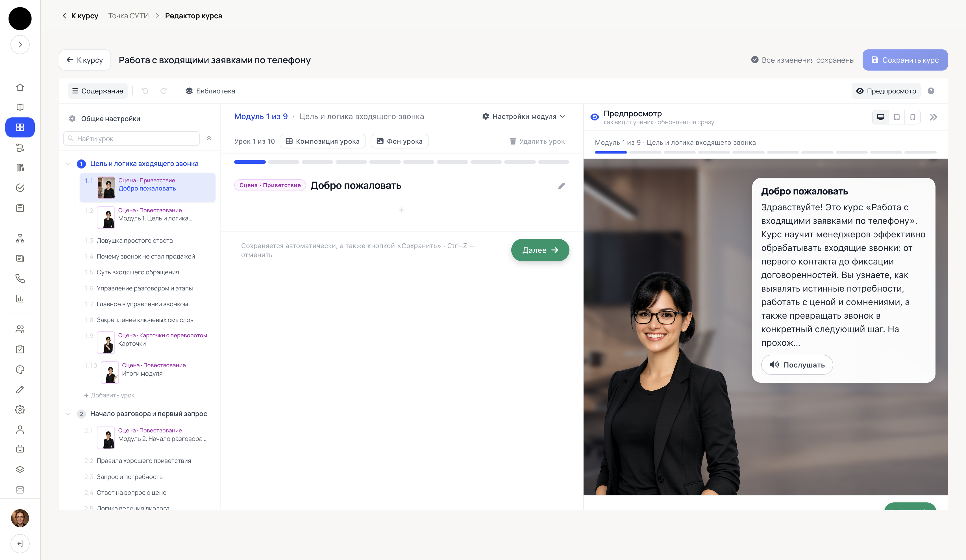Click the Фон урока button
Image resolution: width=966 pixels, height=560 pixels.
coord(399,141)
